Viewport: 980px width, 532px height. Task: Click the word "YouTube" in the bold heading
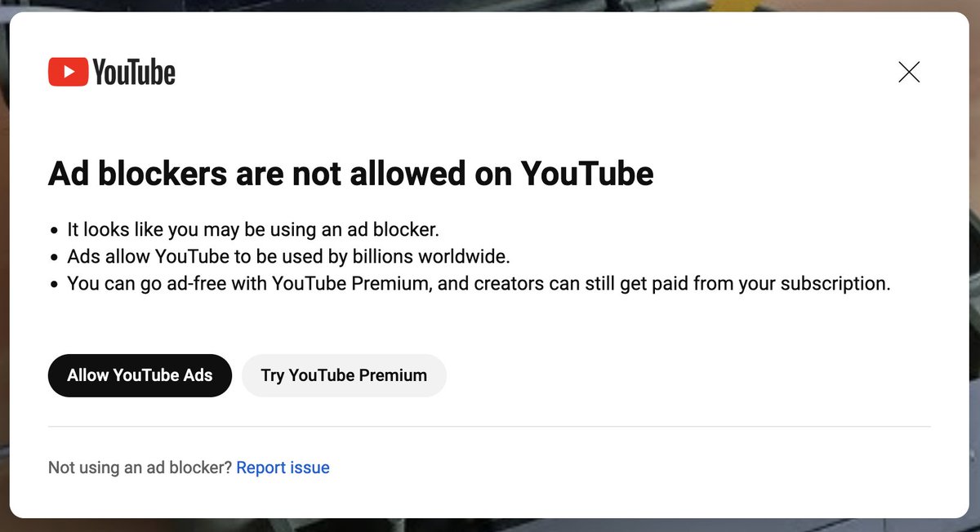pos(587,174)
